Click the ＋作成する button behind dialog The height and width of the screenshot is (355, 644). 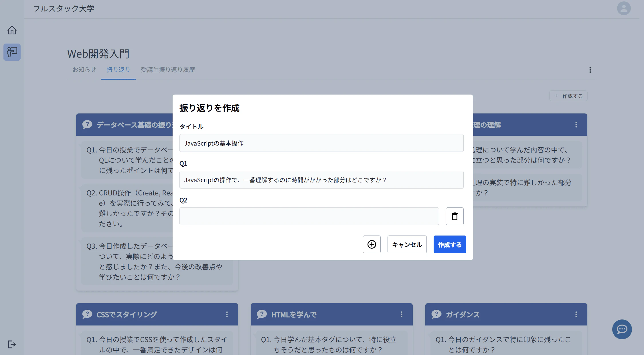coord(568,96)
